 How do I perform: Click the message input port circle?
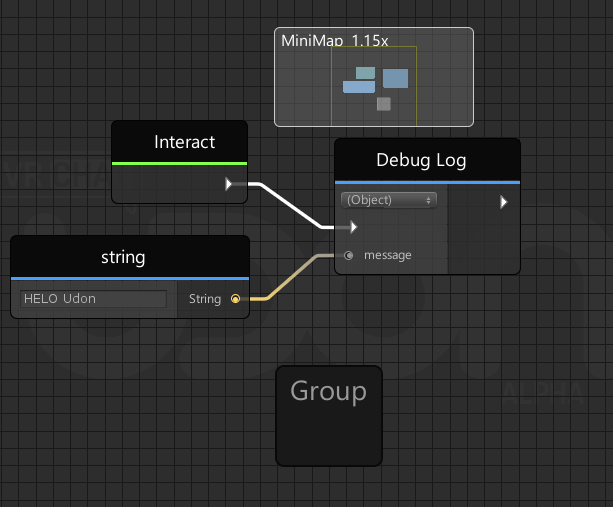pyautogui.click(x=348, y=255)
